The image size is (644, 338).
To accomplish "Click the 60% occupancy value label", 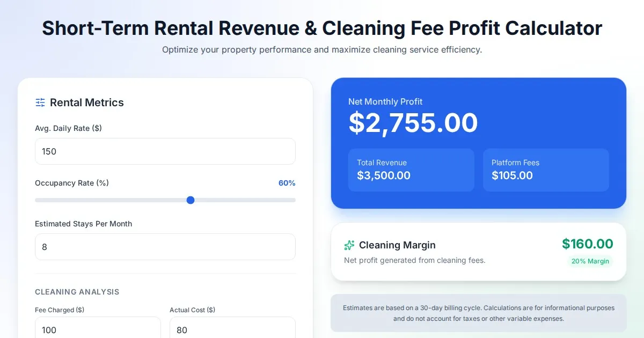I will (287, 183).
